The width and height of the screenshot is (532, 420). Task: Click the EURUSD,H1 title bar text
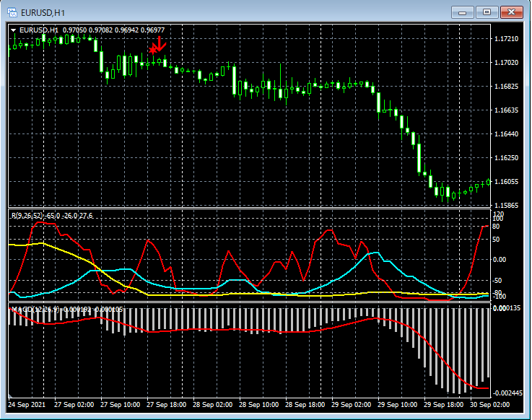point(43,13)
